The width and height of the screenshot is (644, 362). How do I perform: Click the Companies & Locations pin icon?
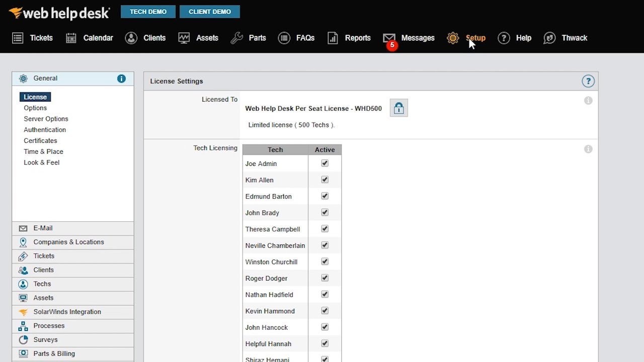tap(23, 242)
